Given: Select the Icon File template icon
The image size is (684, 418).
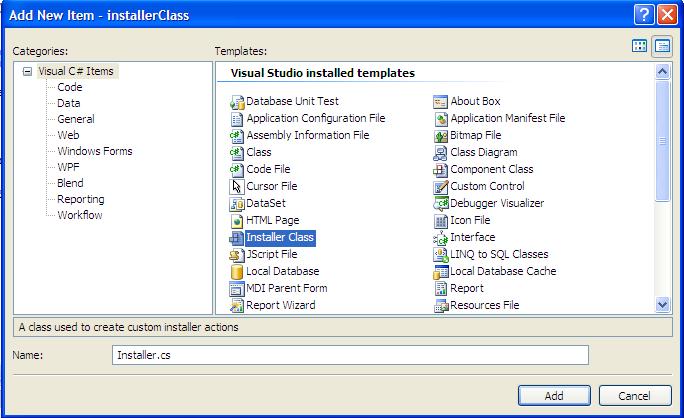Looking at the screenshot, I should (441, 221).
